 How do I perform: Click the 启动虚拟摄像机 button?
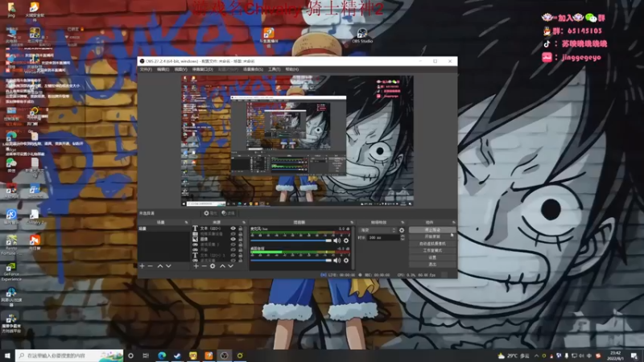432,244
